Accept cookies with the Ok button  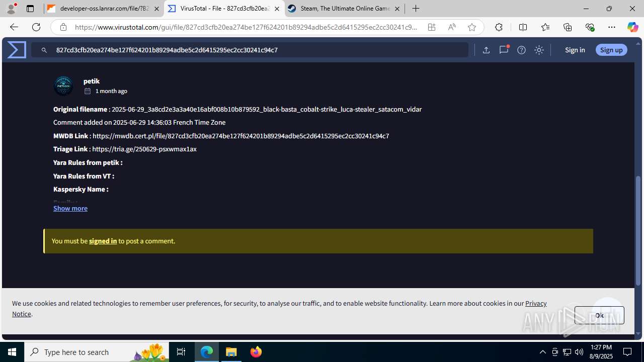click(599, 315)
